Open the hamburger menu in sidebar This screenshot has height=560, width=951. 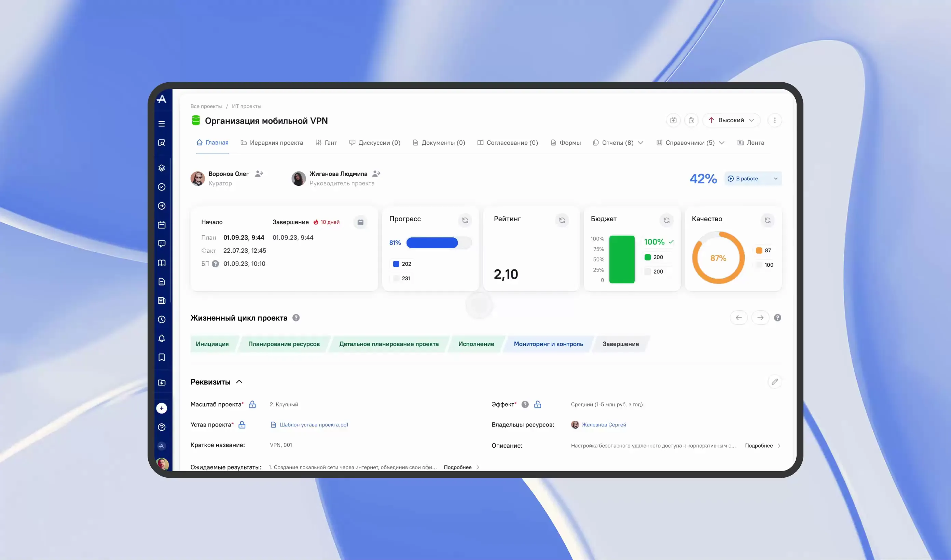pyautogui.click(x=162, y=124)
